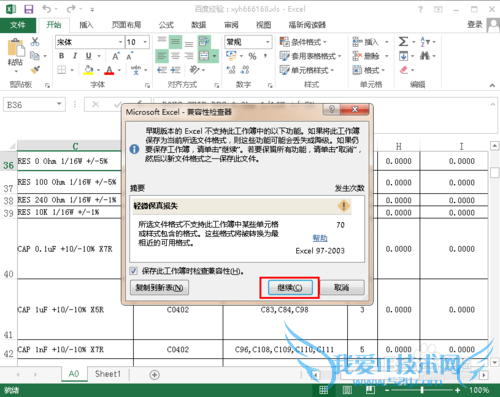
Task: Click the Cut scissors icon
Action: pyautogui.click(x=35, y=42)
